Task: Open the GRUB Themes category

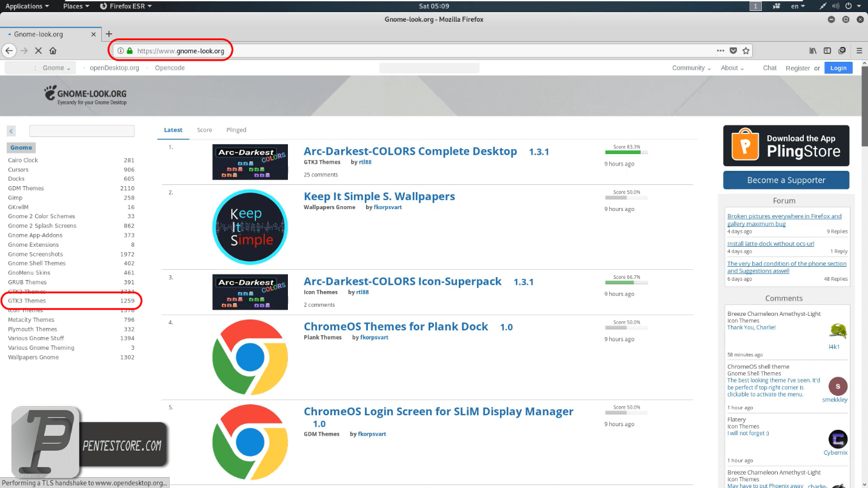Action: click(x=27, y=282)
